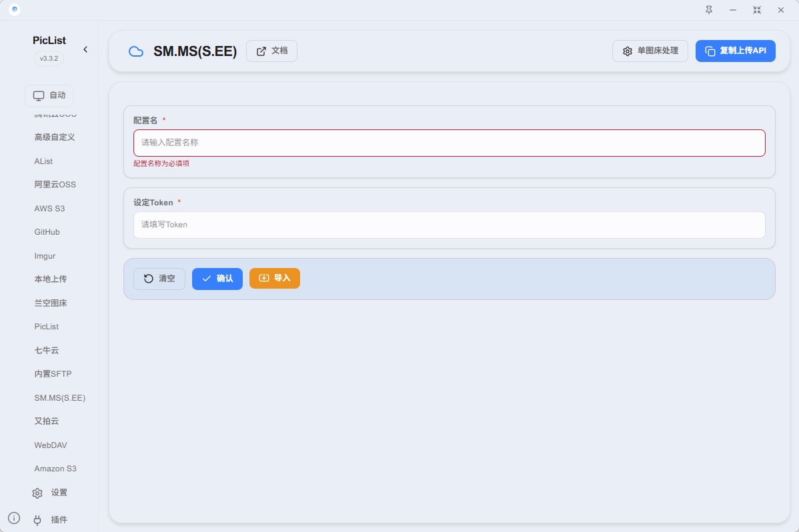The width and height of the screenshot is (799, 532).
Task: Open the 又拍云 picbed settings
Action: 47,421
